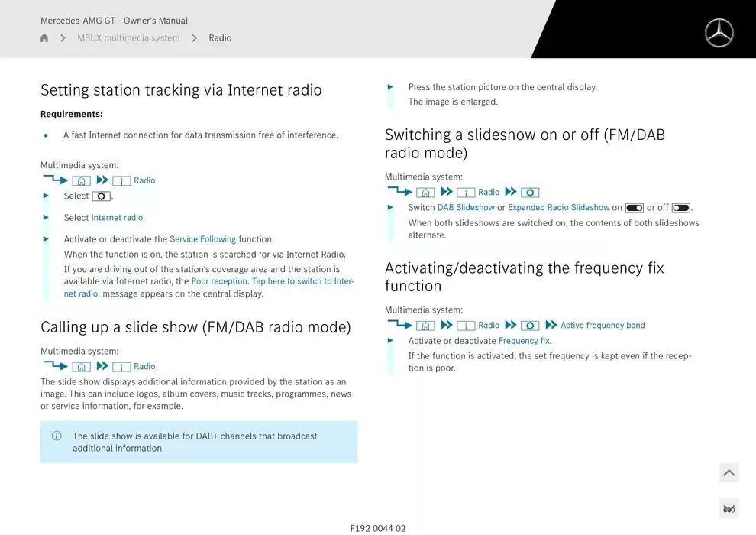Click the home icon in the breadcrumb

pyautogui.click(x=44, y=38)
